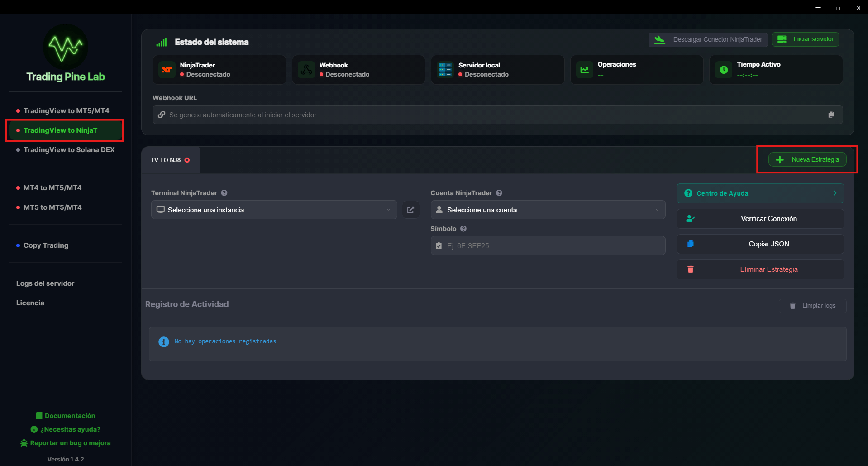The height and width of the screenshot is (466, 868).
Task: Open the help icon next to Símbolo
Action: (463, 229)
